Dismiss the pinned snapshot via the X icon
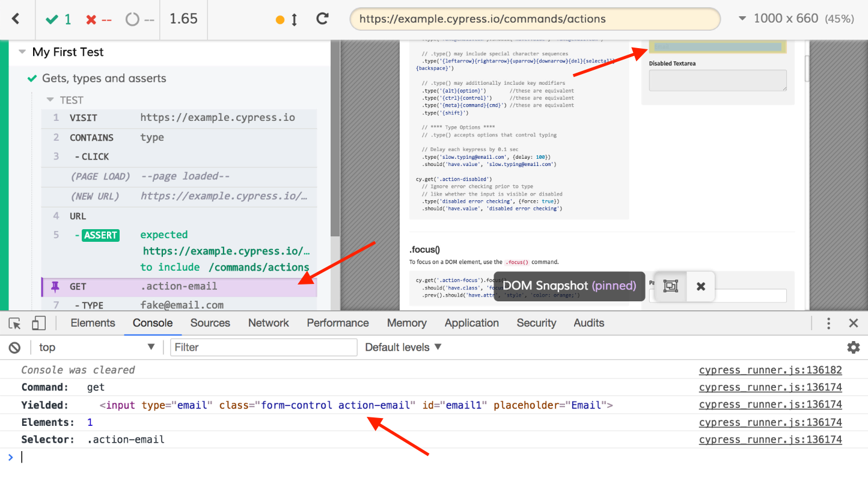 [x=700, y=287]
